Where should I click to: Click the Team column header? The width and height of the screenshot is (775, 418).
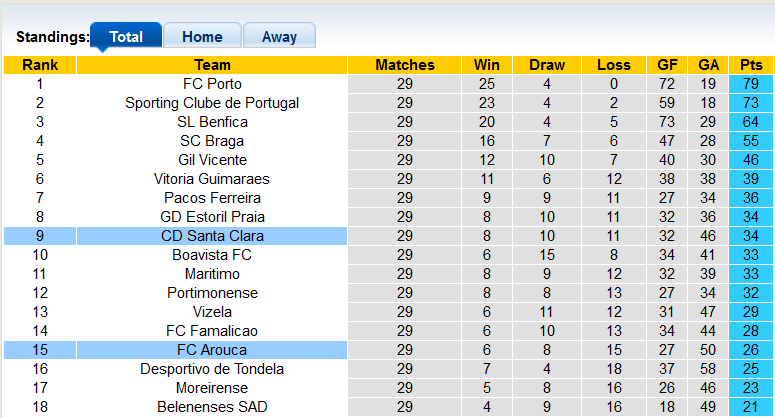pyautogui.click(x=212, y=65)
